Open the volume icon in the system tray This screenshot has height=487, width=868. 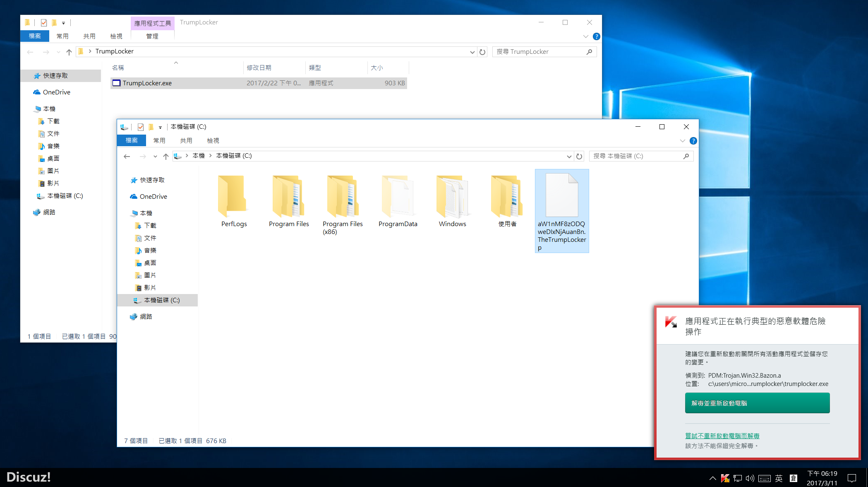(750, 478)
